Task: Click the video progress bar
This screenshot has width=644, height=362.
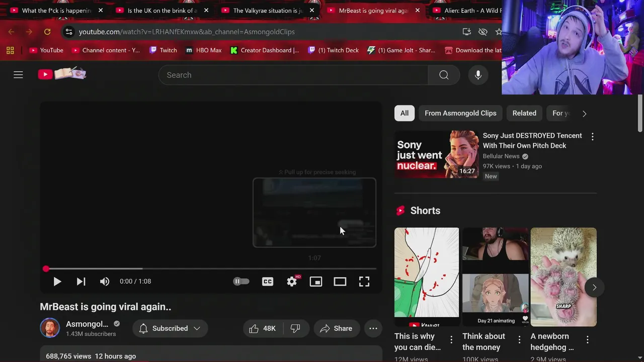Action: (211, 269)
